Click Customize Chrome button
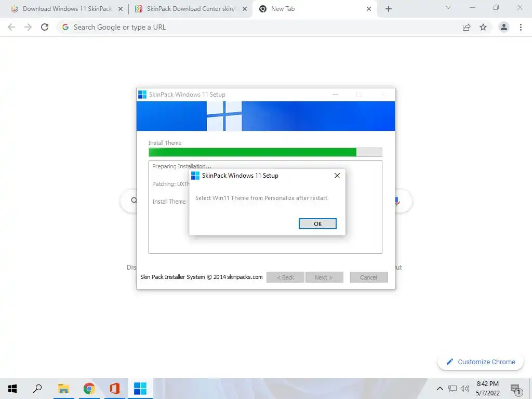This screenshot has height=399, width=532. point(481,362)
